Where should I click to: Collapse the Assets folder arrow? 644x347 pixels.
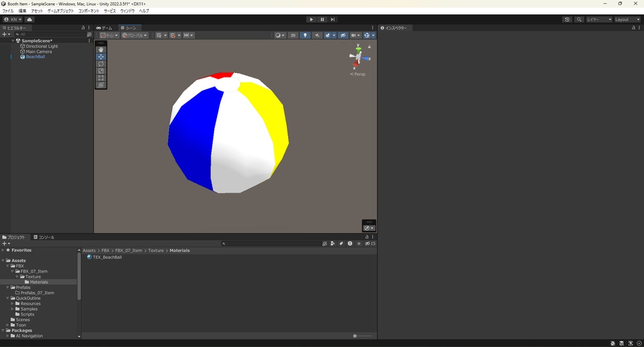(x=3, y=260)
